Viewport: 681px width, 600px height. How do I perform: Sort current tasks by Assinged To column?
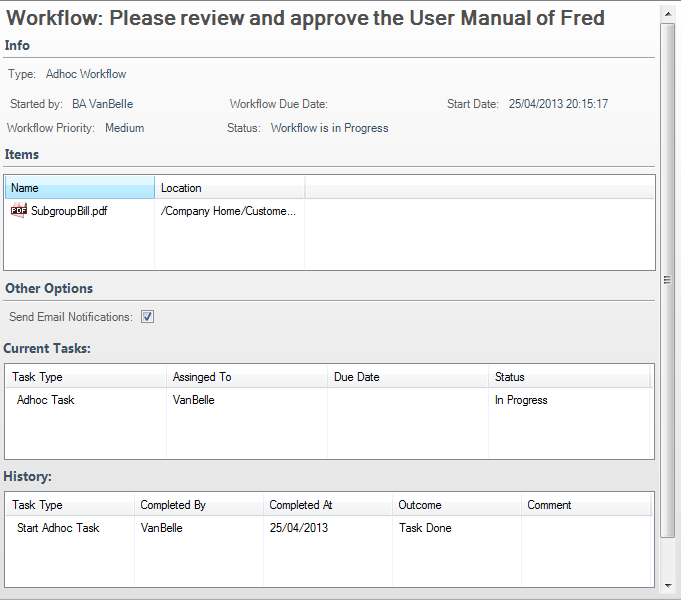pos(246,377)
